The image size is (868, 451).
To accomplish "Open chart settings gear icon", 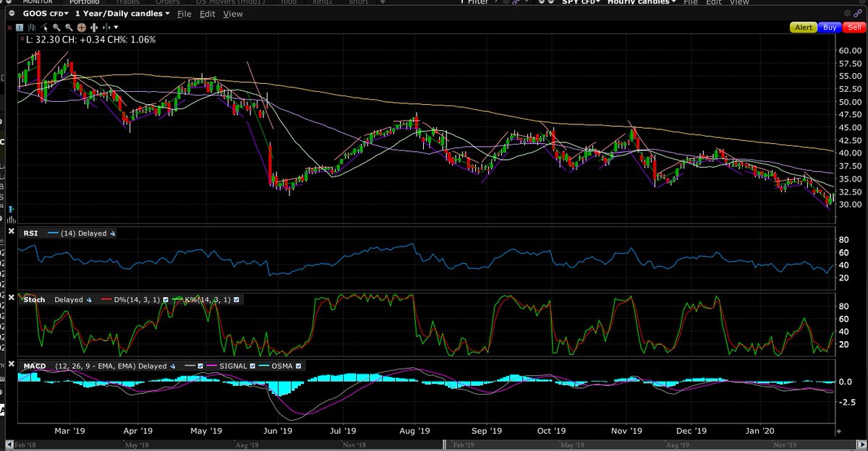I will pos(847,13).
